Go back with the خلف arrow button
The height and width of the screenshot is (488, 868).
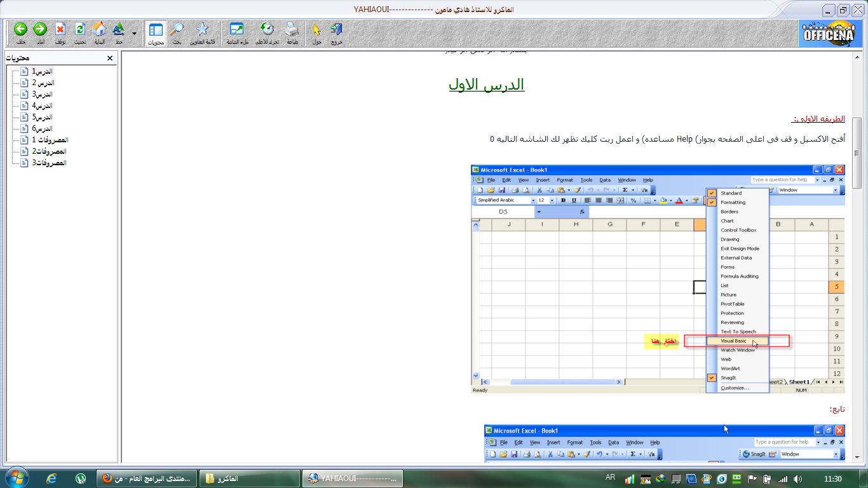tap(20, 33)
